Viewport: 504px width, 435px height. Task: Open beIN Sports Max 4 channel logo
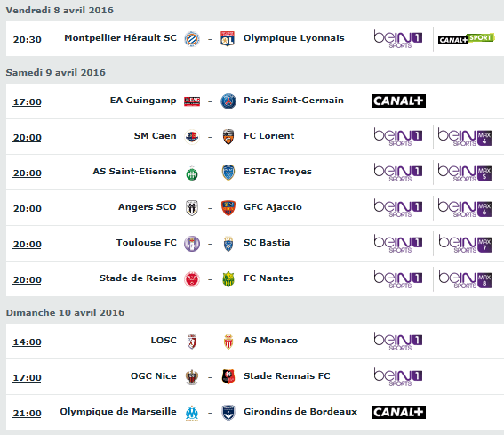pos(465,137)
